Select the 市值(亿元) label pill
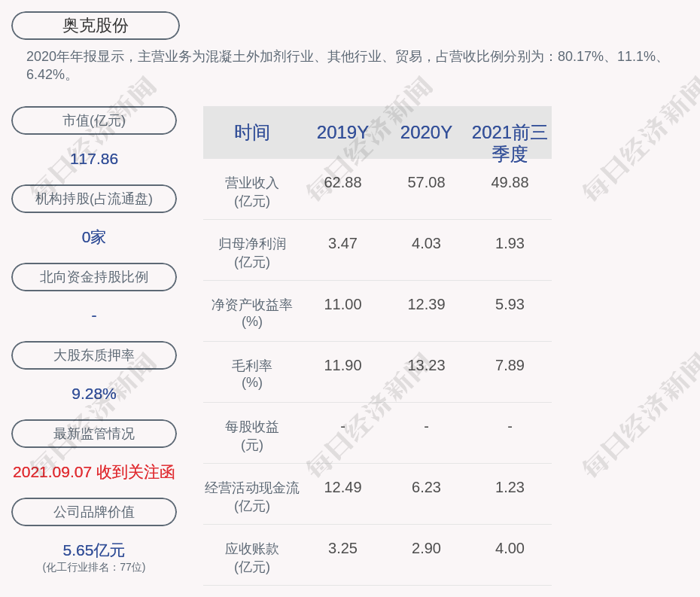Screen dimensions: 700x597 point(94,120)
